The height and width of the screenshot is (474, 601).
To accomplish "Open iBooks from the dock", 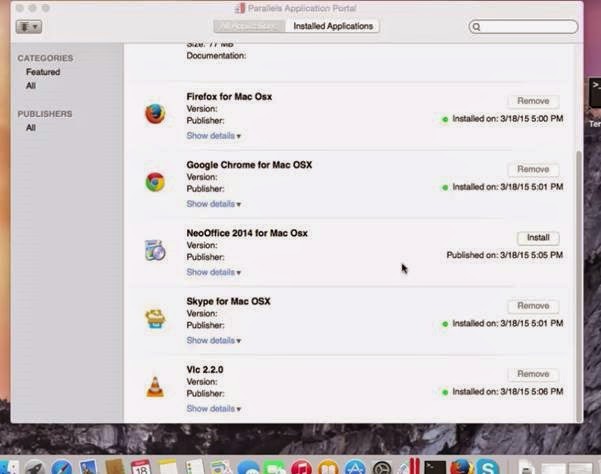I will (x=328, y=467).
